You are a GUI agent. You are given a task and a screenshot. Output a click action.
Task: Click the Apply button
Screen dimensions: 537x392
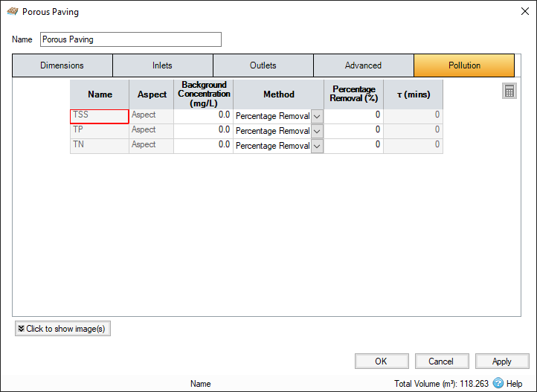pos(502,362)
